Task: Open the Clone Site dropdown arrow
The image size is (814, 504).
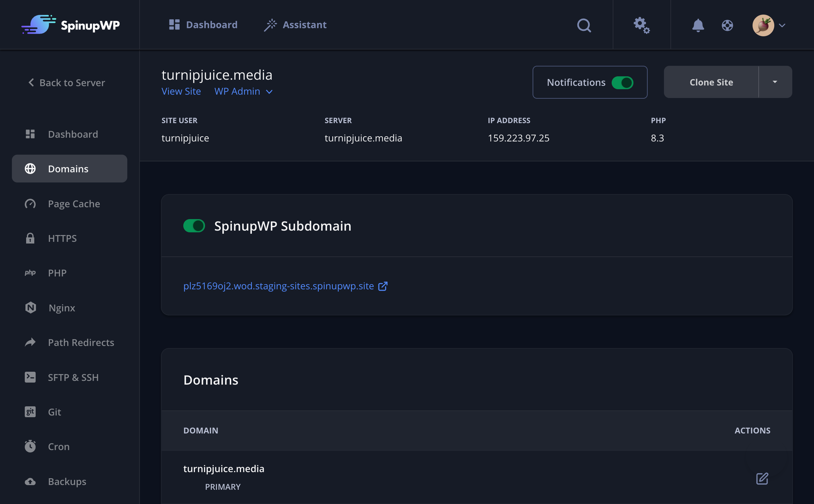Action: click(774, 82)
